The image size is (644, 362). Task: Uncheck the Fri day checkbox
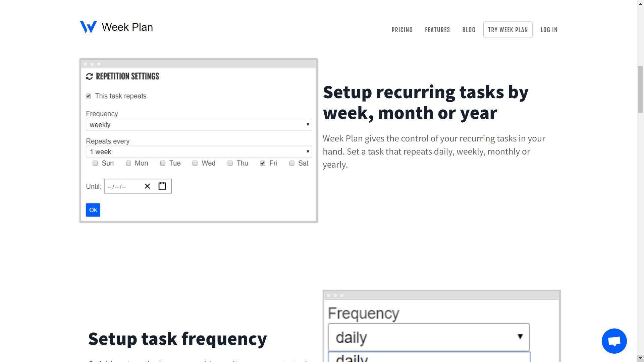263,163
